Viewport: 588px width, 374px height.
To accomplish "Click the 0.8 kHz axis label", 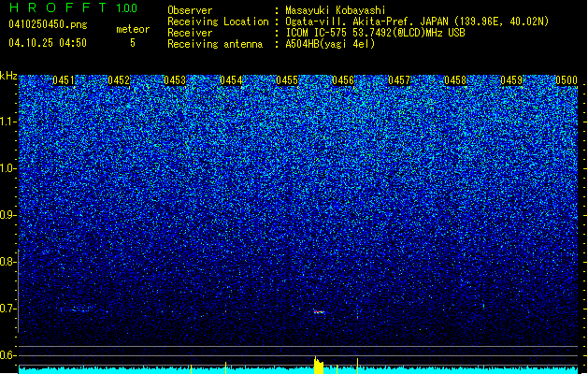I will pyautogui.click(x=8, y=262).
